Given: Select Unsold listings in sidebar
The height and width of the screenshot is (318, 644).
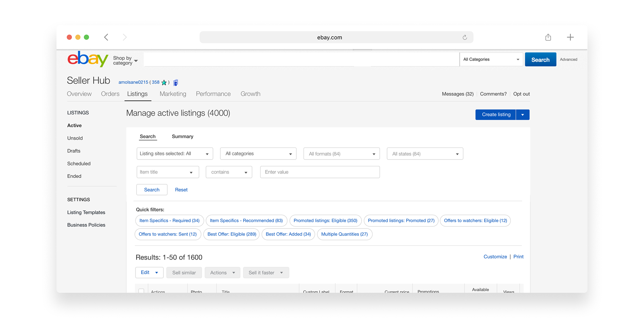Looking at the screenshot, I should (75, 138).
